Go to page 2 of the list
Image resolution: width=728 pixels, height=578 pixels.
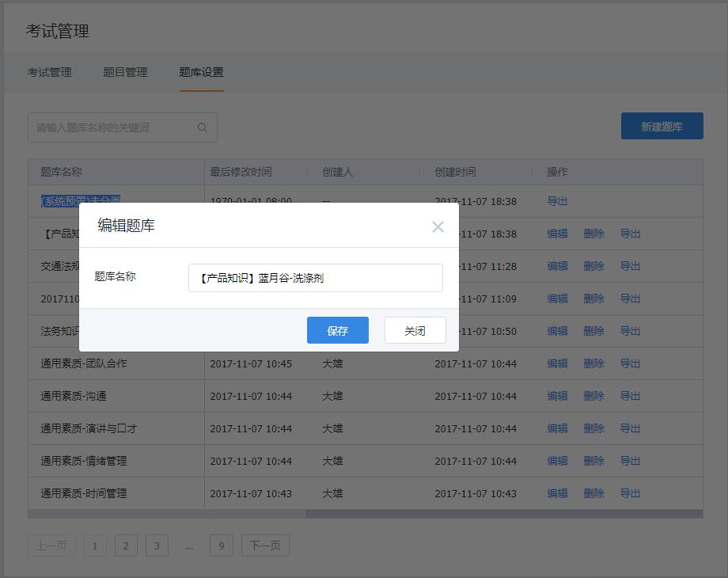126,546
